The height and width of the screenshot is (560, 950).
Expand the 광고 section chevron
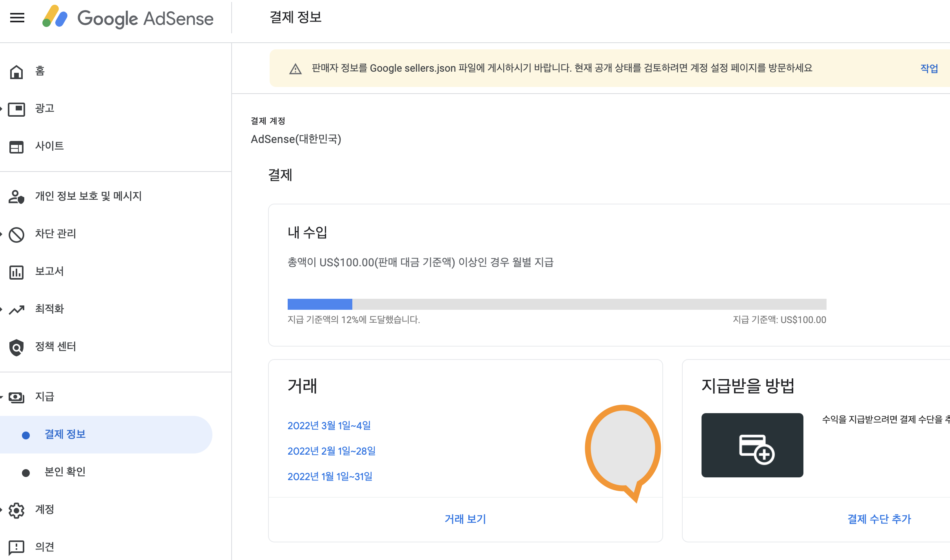pyautogui.click(x=2, y=108)
